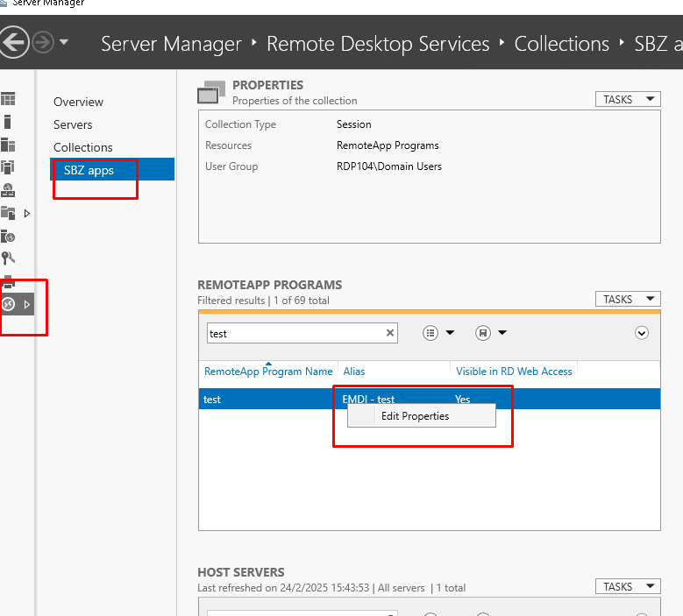
Task: Click the 'Session' collection type value
Action: point(353,124)
